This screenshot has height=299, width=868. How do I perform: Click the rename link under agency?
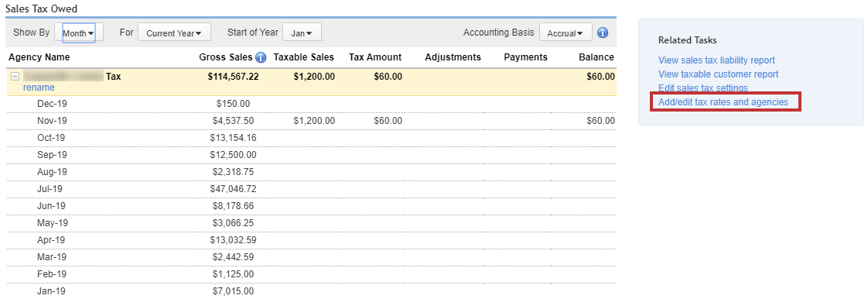39,88
